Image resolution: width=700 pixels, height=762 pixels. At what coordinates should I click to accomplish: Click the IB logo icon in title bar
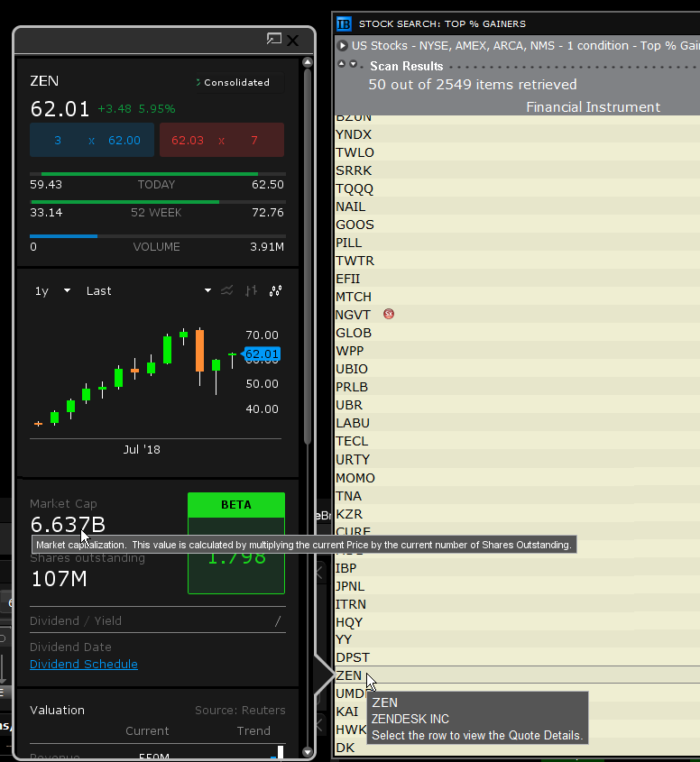[344, 24]
